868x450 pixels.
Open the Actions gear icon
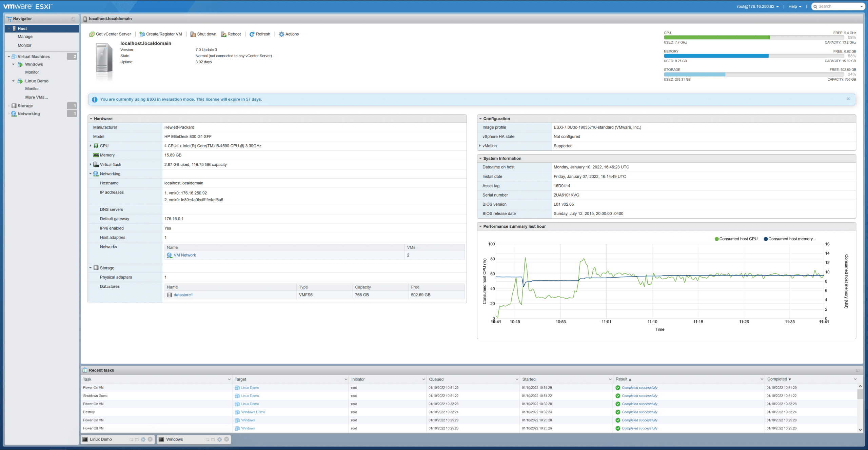click(281, 34)
